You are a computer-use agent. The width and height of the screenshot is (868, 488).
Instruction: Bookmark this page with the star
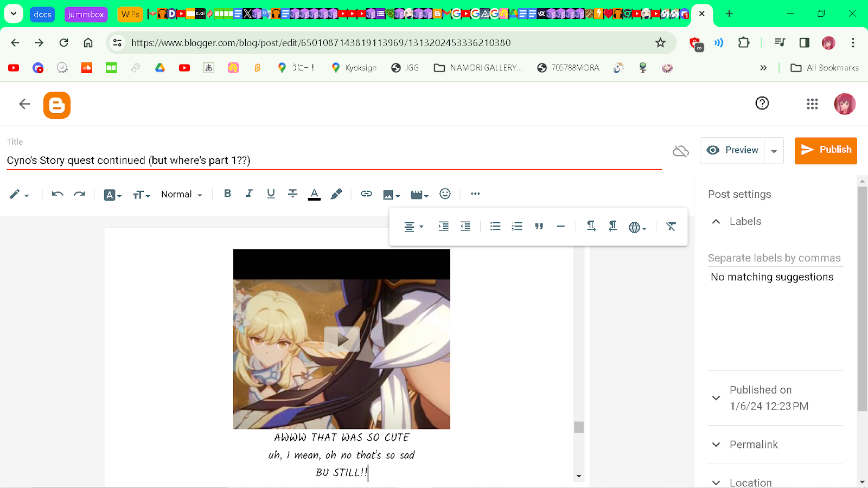tap(660, 42)
